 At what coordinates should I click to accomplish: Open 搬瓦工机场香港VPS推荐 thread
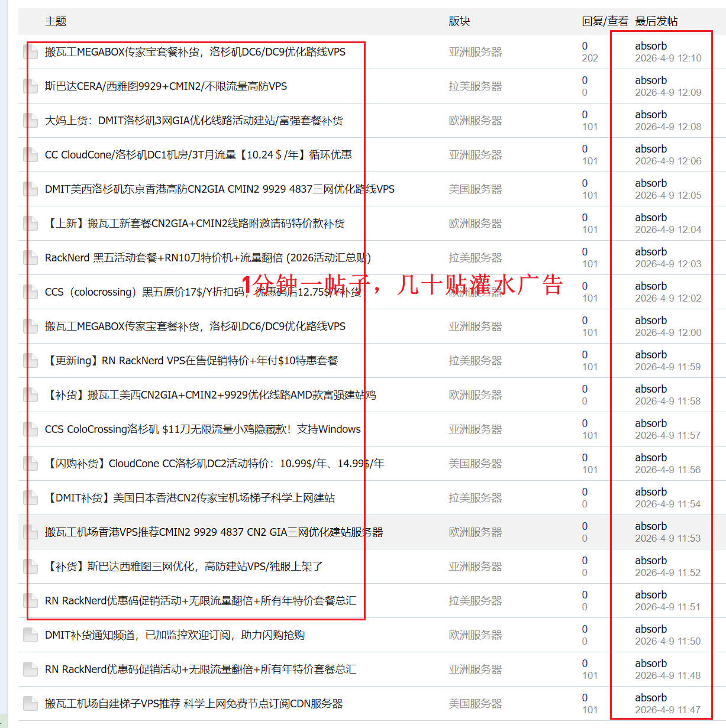[214, 532]
